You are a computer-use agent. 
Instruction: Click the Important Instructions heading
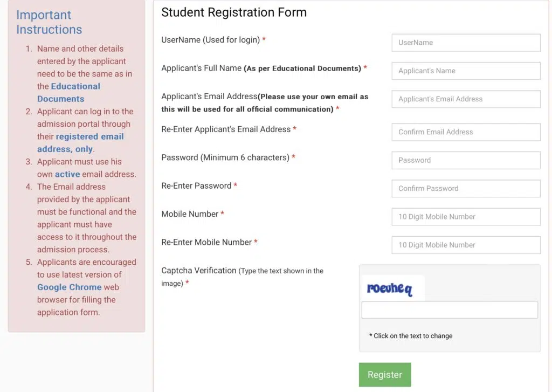click(49, 22)
